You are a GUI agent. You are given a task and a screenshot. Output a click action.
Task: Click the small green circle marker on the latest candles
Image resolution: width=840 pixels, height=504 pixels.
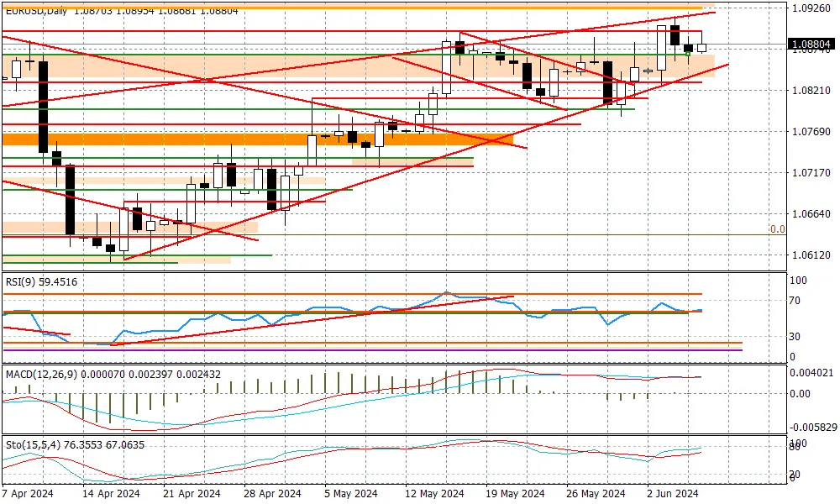coord(688,54)
